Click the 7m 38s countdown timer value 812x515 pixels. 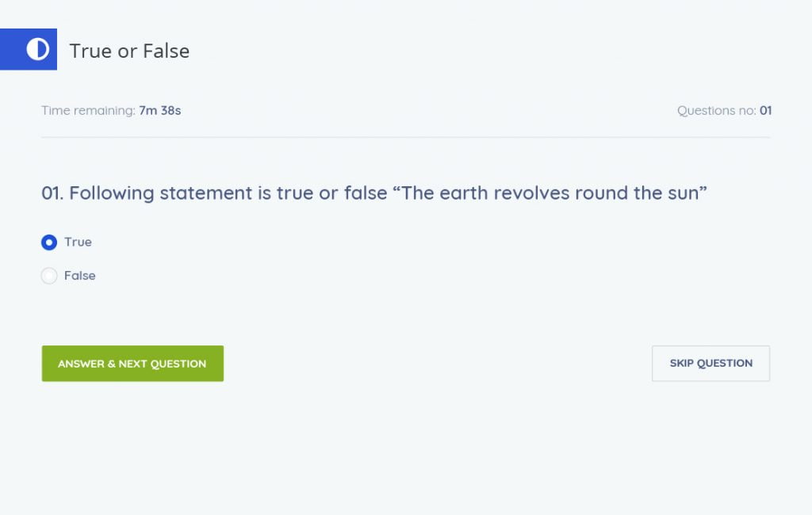pos(160,111)
